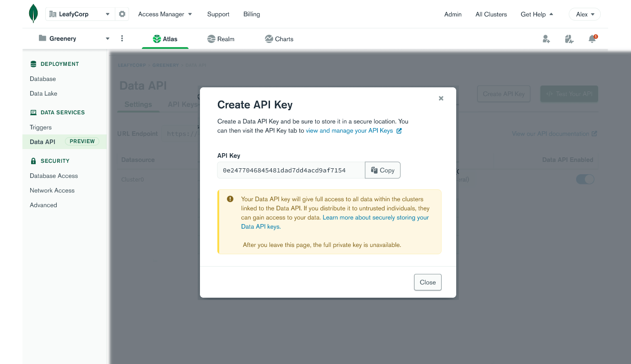
Task: Switch to the Charts tab
Action: pyautogui.click(x=279, y=39)
